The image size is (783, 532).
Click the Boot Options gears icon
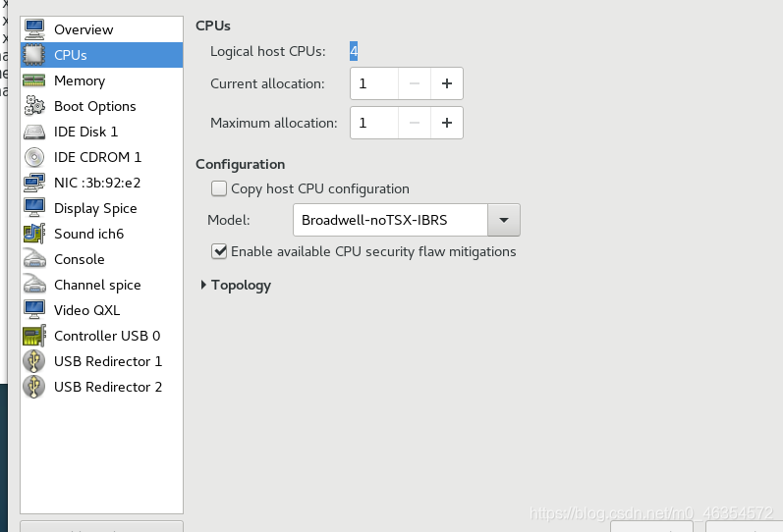coord(34,106)
